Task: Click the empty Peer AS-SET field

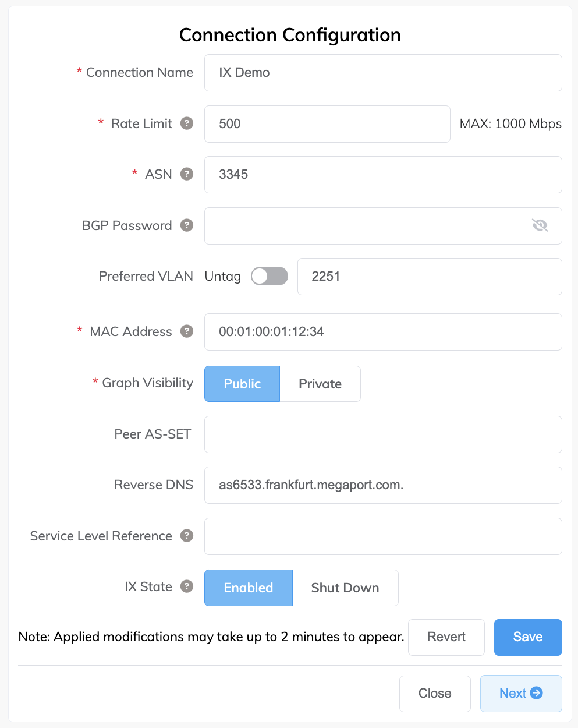Action: point(382,434)
